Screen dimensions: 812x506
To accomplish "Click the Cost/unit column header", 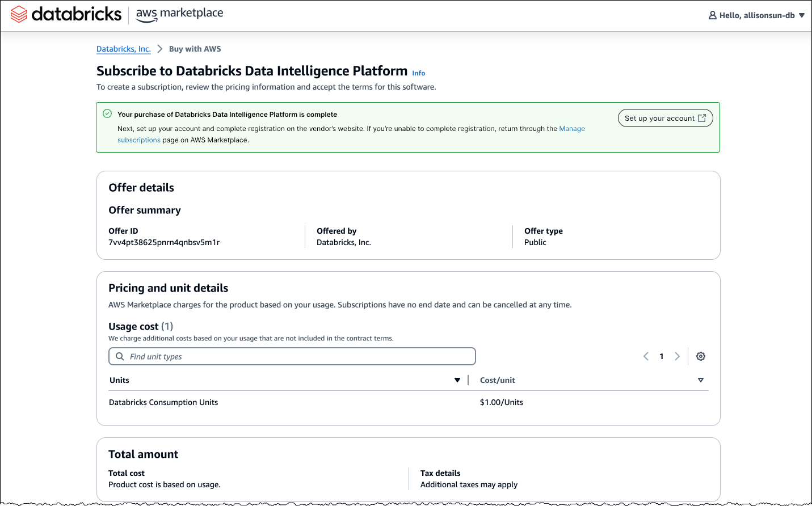I will point(497,380).
